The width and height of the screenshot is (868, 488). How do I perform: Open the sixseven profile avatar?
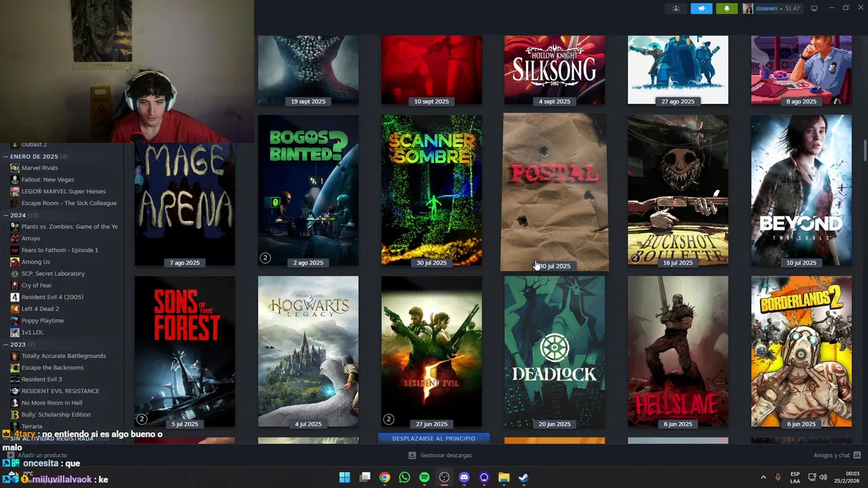click(748, 8)
